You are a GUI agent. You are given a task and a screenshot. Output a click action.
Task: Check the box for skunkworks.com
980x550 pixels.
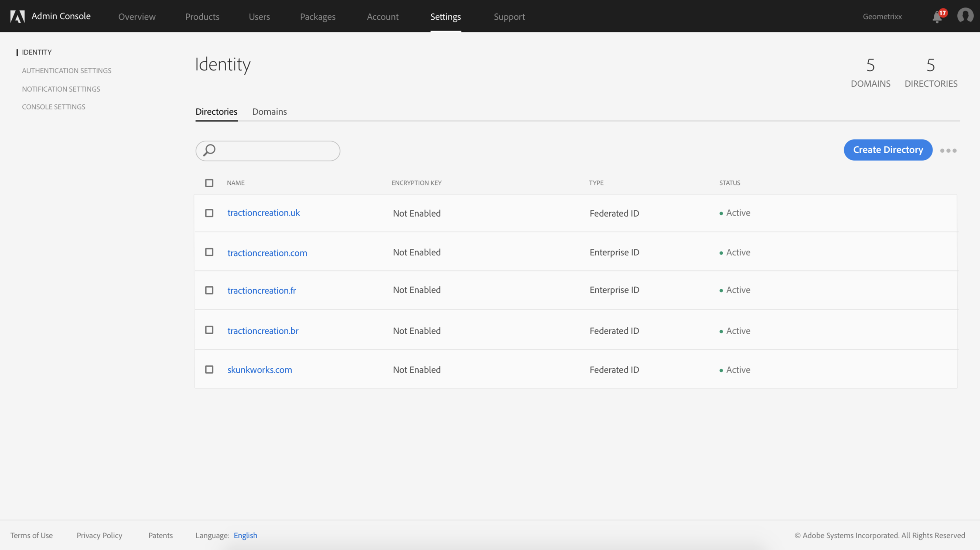209,369
